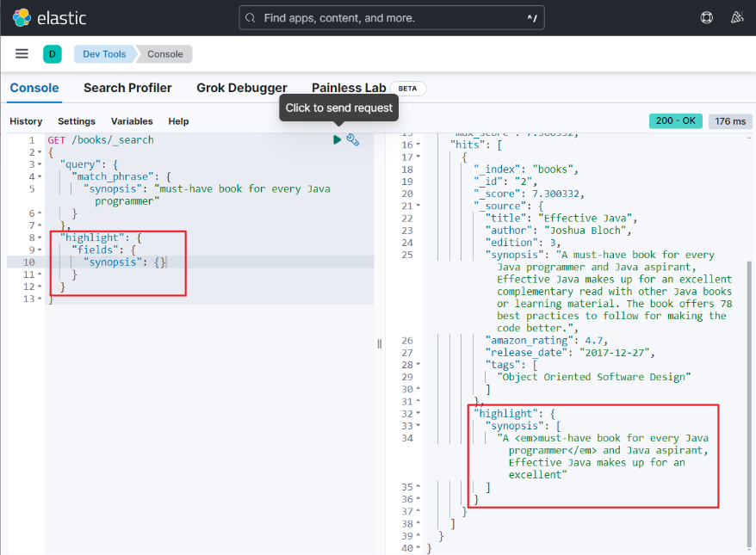The width and height of the screenshot is (756, 555).
Task: Click the "_index": "books" response line
Action: point(525,170)
